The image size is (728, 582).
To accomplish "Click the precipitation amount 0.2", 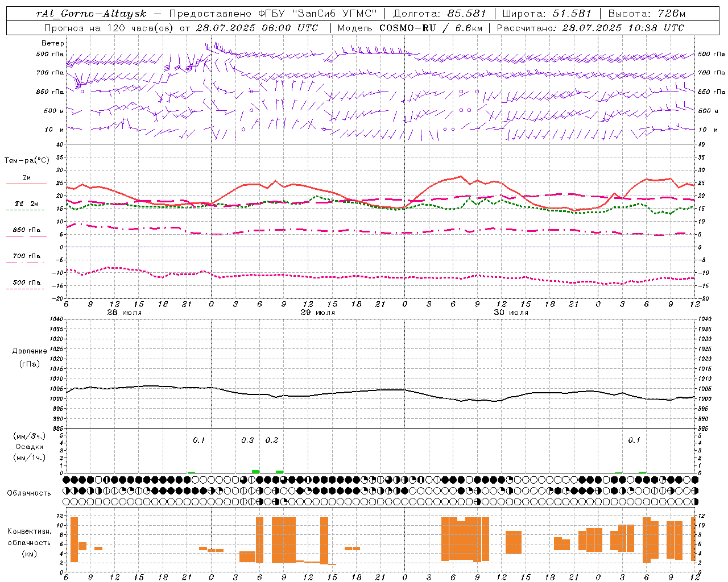I will [x=272, y=440].
